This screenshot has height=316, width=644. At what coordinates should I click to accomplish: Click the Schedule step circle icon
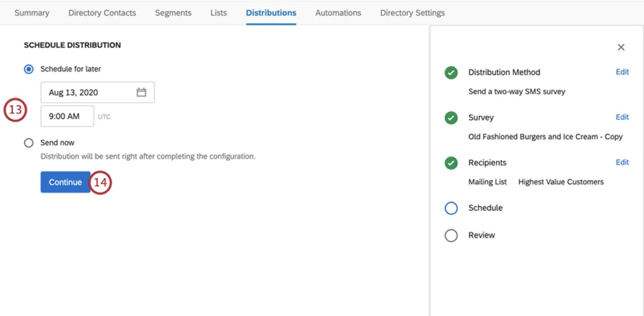(451, 208)
